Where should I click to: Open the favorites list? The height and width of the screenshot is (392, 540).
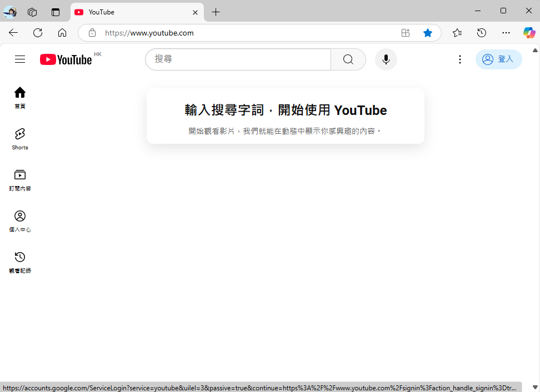click(457, 33)
